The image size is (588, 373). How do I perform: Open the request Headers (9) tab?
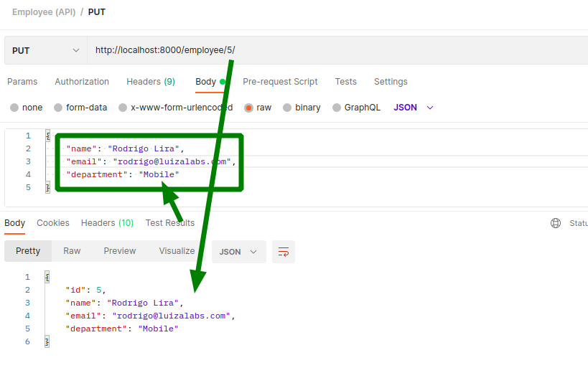[x=151, y=82]
